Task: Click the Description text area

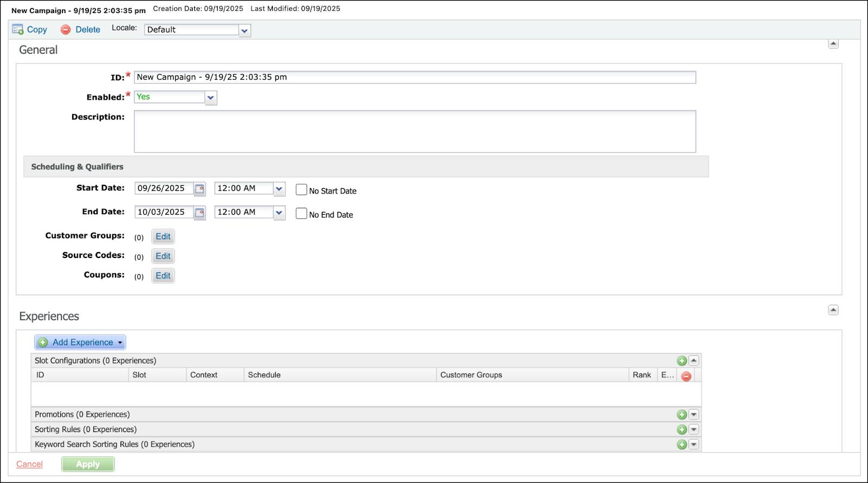Action: [415, 132]
